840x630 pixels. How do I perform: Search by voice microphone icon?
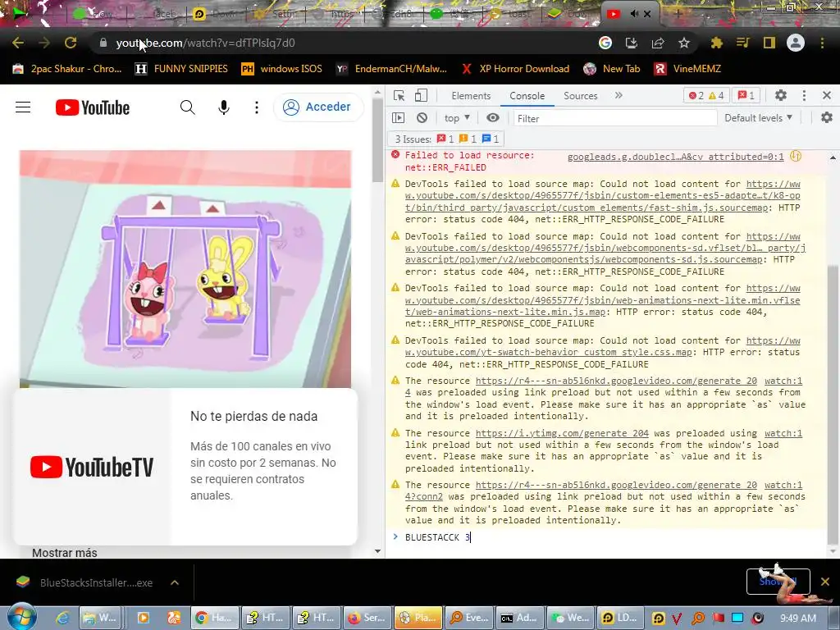click(x=224, y=107)
